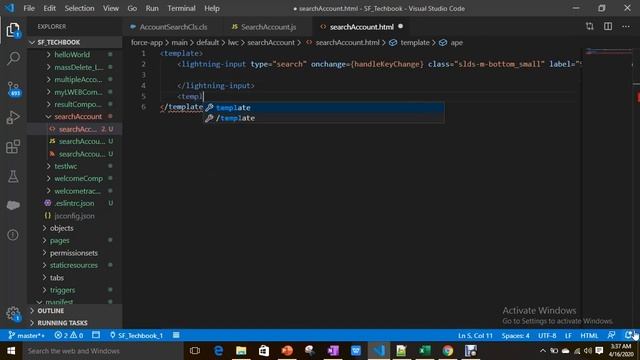
Task: Click the list icon in status bar
Action: click(x=176, y=335)
